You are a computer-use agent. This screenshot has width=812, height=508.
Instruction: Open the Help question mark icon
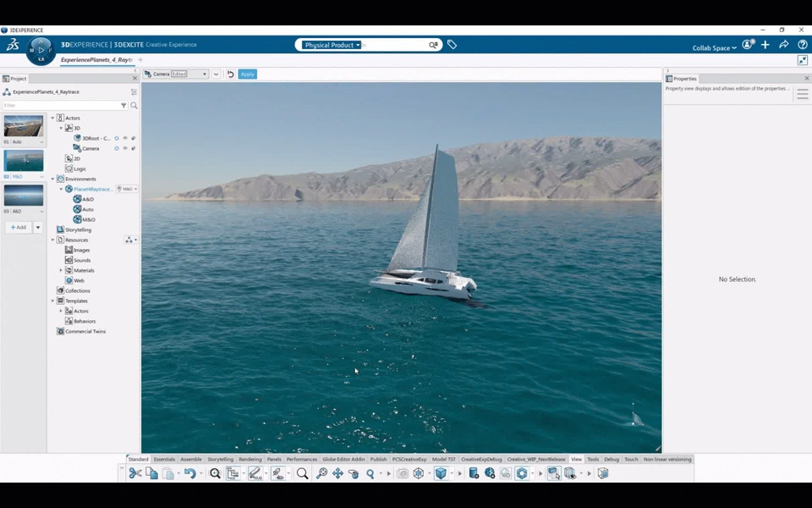[x=803, y=45]
